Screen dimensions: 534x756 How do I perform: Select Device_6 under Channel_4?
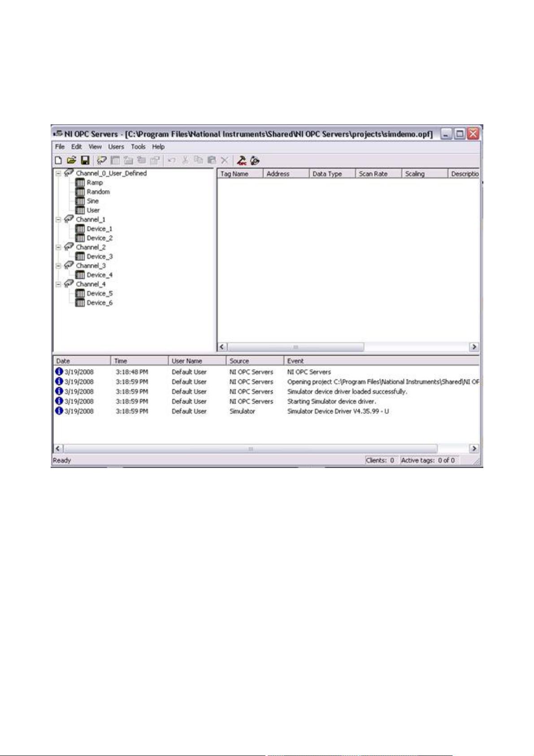pyautogui.click(x=100, y=303)
